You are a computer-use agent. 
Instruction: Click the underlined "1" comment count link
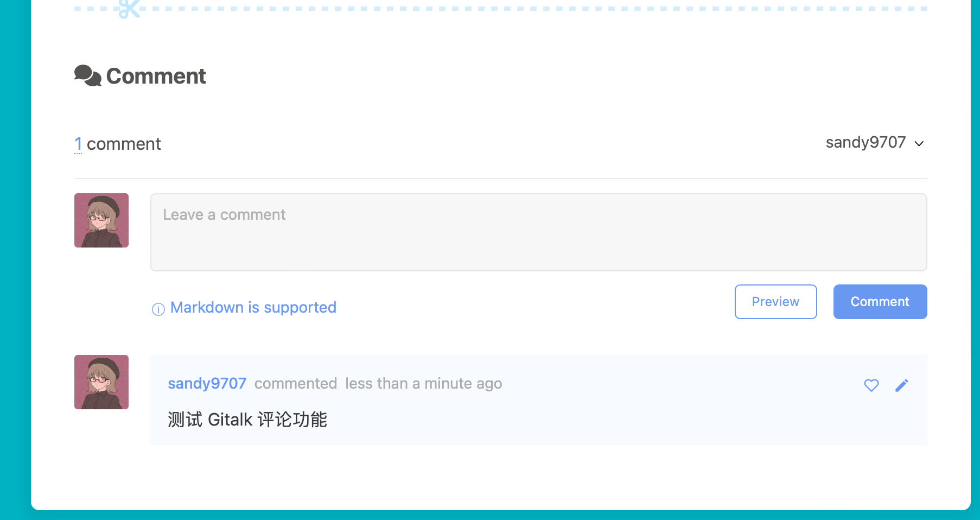tap(78, 143)
